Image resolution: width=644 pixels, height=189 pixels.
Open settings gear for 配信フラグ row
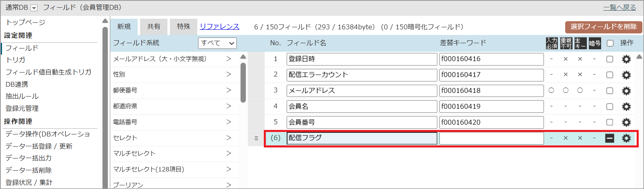click(626, 138)
